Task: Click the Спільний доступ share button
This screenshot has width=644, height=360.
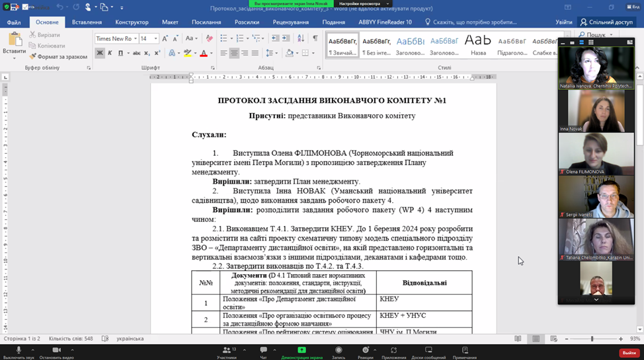Action: (x=606, y=22)
